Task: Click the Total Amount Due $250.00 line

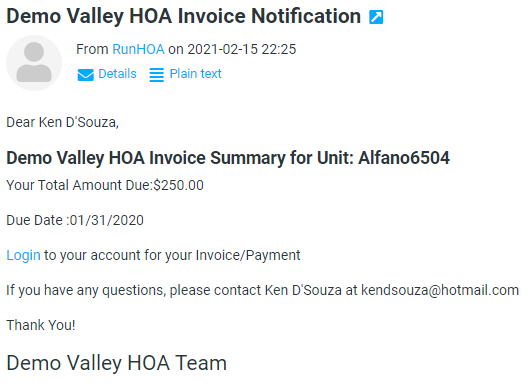Action: tap(105, 186)
